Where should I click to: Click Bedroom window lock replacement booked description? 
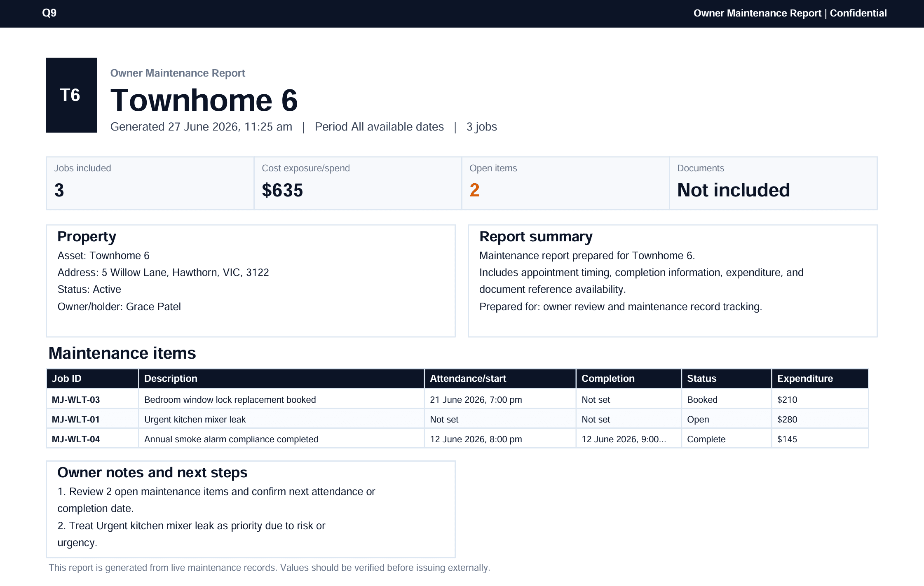[230, 399]
